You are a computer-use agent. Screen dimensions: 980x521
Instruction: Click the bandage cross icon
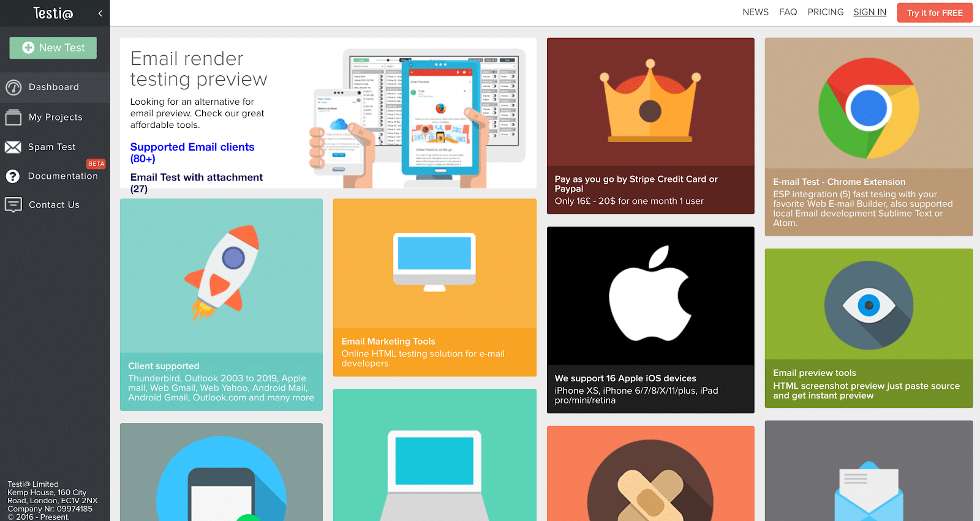(650, 481)
